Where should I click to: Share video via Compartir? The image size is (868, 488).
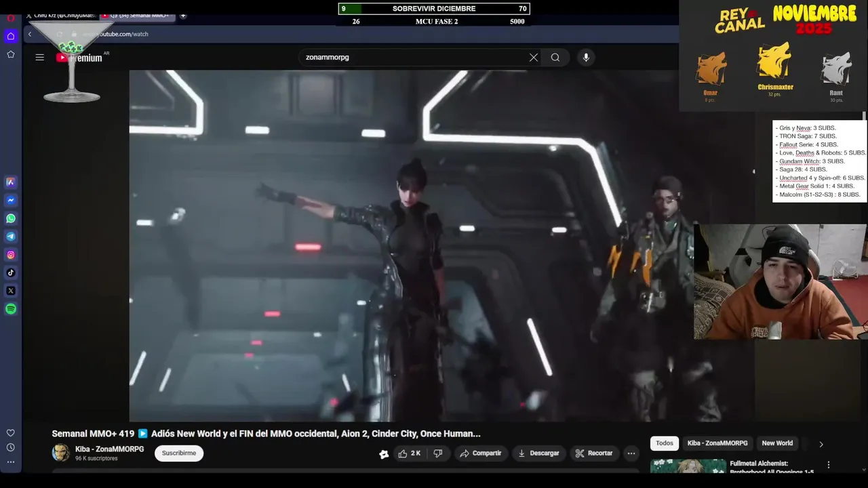coord(480,453)
